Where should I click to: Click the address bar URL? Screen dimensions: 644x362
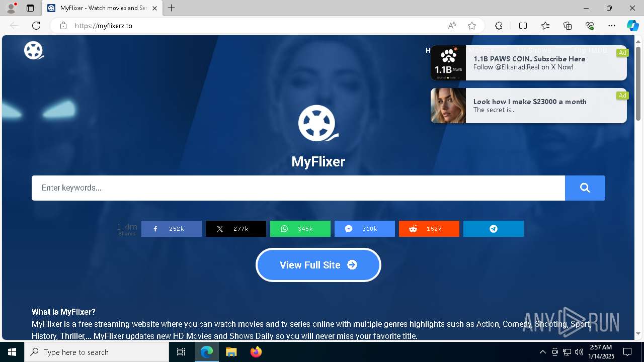coord(104,26)
